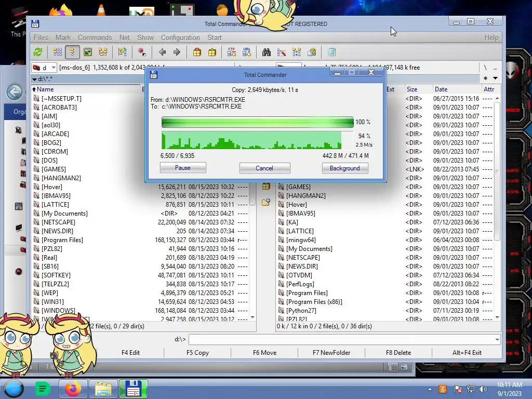Open the URL new FTP connection icon
This screenshot has width=532, height=399.
[x=247, y=52]
